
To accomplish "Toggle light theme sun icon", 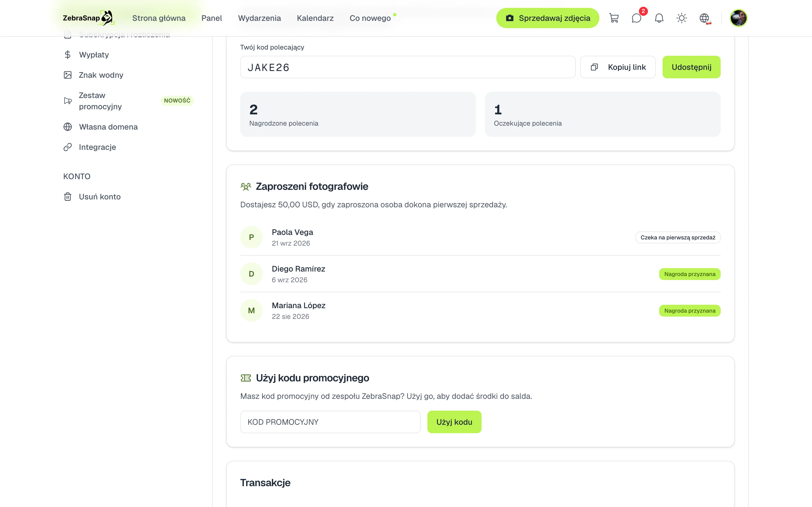I will click(x=681, y=18).
